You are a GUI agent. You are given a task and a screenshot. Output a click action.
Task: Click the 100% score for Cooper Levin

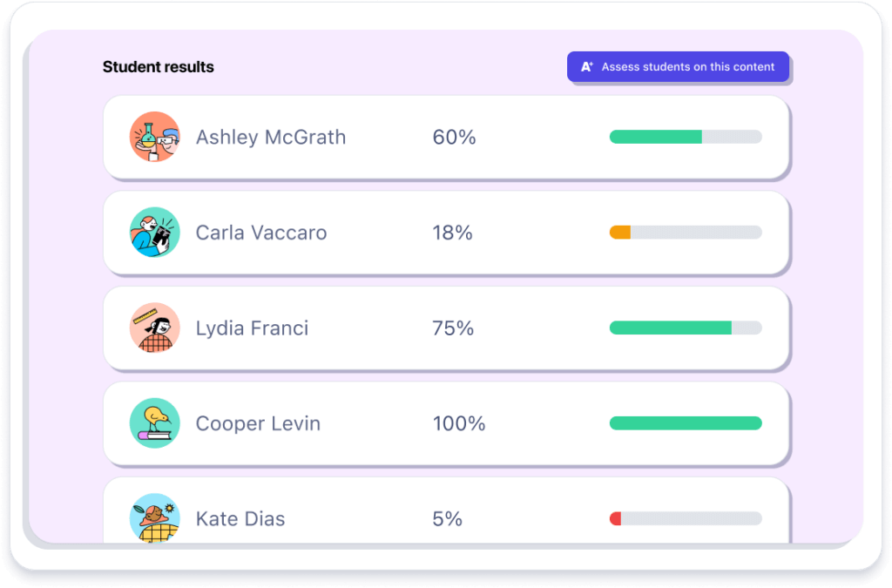459,423
